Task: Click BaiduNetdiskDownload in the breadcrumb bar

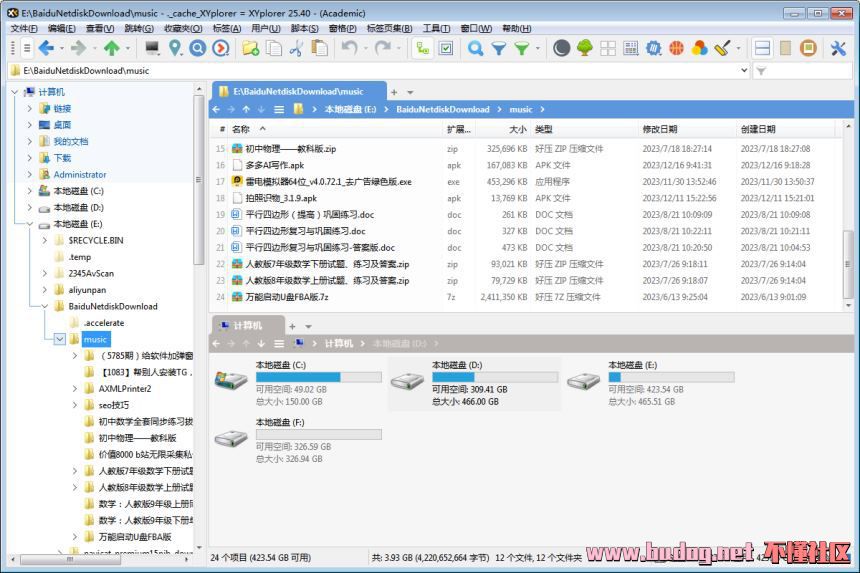Action: (x=442, y=109)
